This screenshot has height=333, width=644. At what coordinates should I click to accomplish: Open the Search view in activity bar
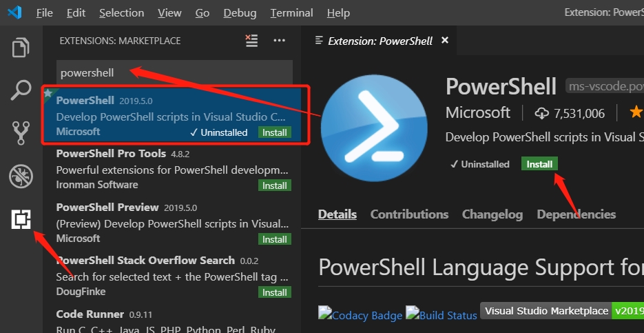click(x=21, y=90)
